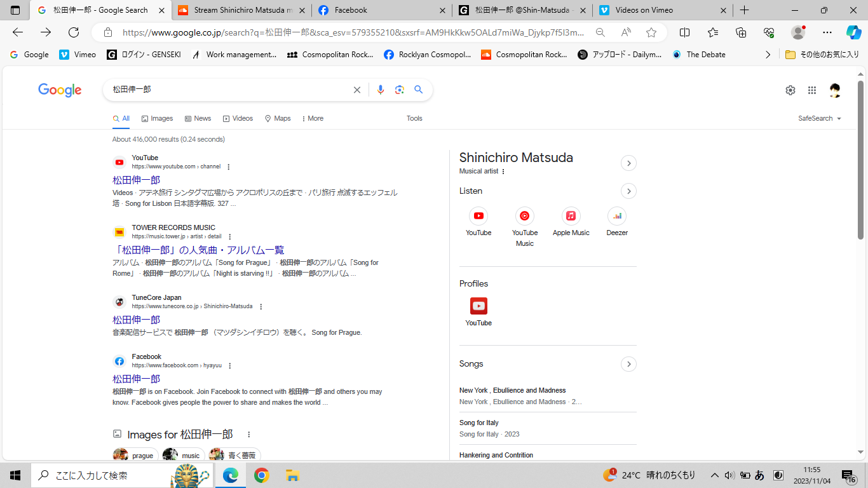Reload the current page
Screen dimensions: 868x488
click(74, 32)
